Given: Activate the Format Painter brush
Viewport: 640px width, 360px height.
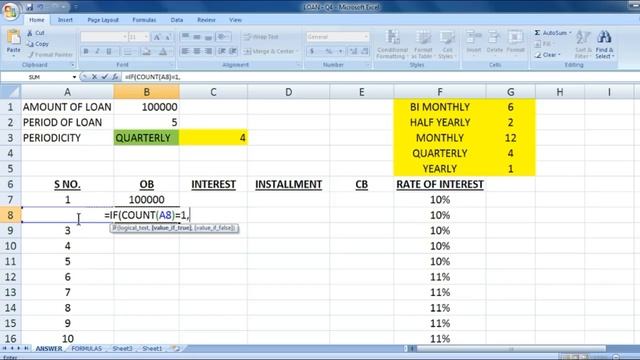Looking at the screenshot, I should [50, 54].
